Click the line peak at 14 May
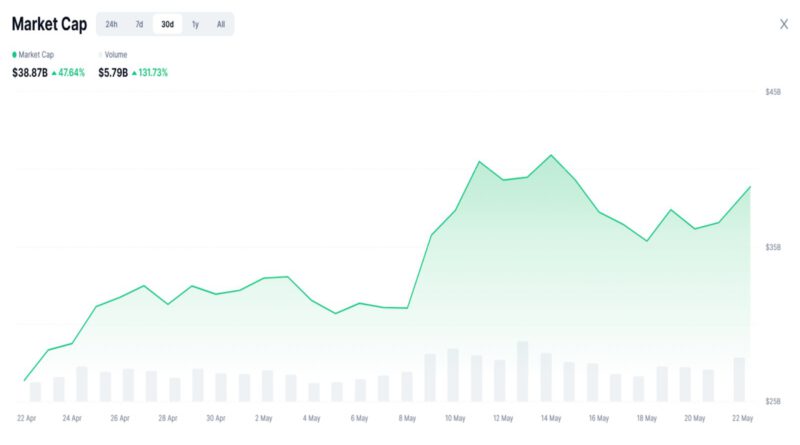Image resolution: width=800 pixels, height=445 pixels. pyautogui.click(x=551, y=156)
